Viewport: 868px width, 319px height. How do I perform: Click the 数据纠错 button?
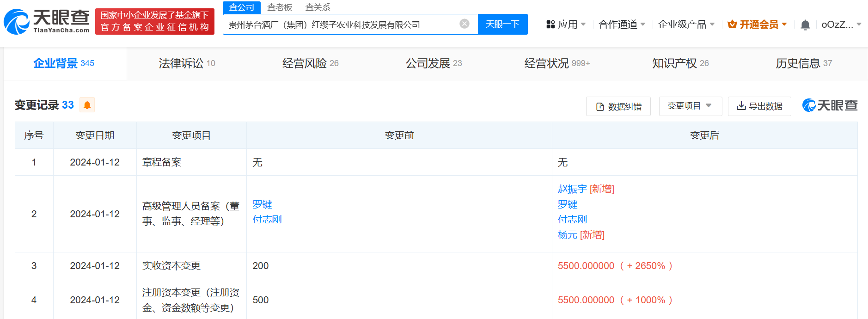tap(618, 106)
